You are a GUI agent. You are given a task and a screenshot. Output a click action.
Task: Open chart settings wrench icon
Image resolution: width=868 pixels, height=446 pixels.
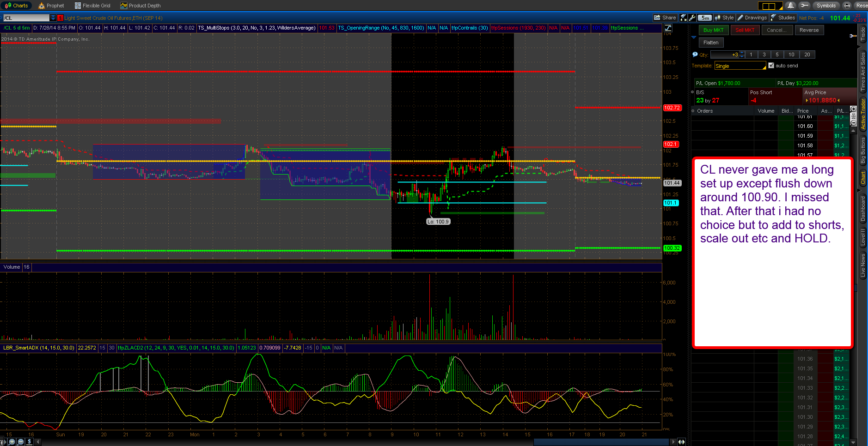point(692,18)
